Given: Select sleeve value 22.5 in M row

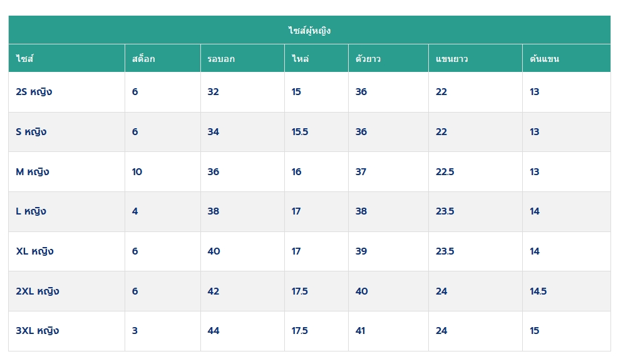Looking at the screenshot, I should pyautogui.click(x=445, y=172).
